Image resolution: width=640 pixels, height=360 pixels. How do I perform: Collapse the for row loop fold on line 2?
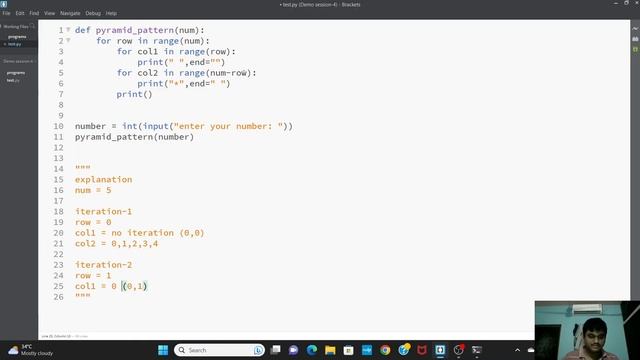click(68, 40)
